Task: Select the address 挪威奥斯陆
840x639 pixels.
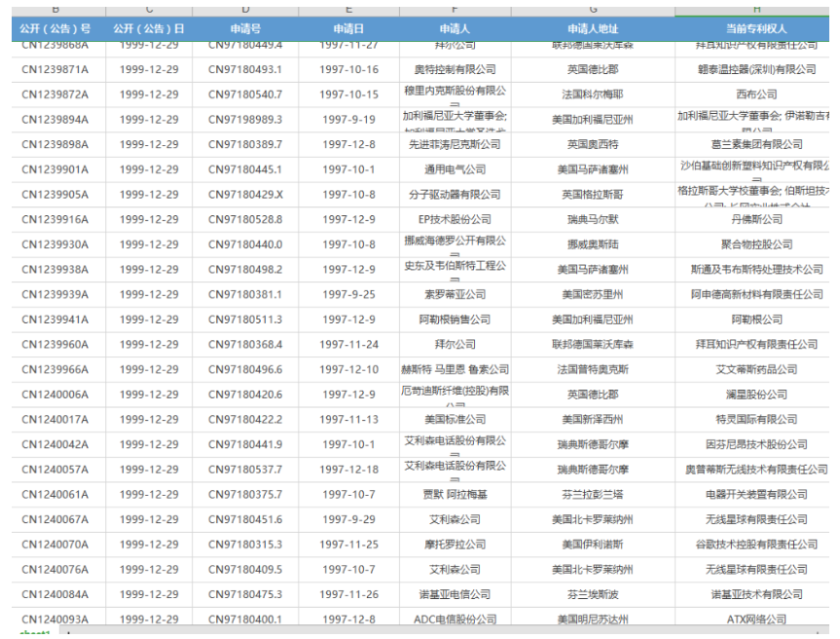Action: tap(593, 244)
